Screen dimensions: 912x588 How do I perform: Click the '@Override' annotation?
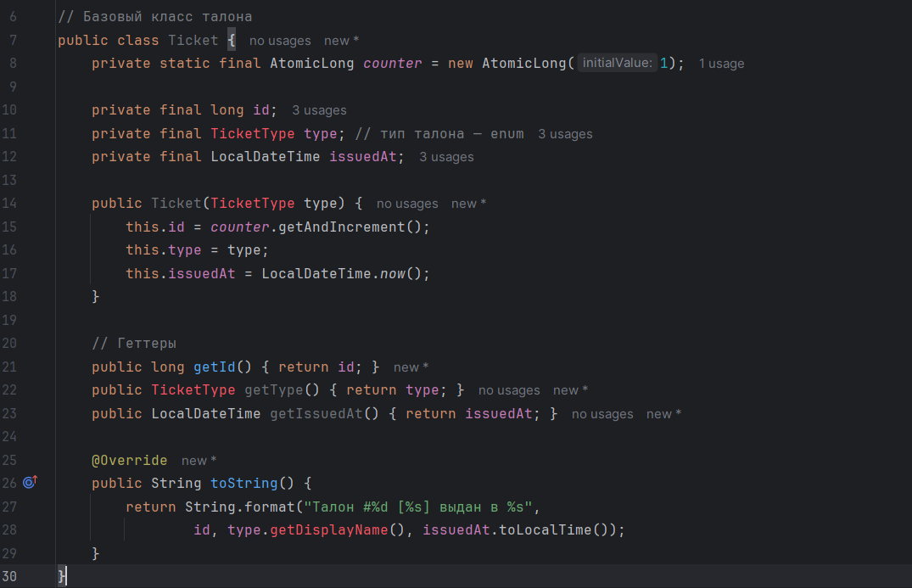coord(129,460)
